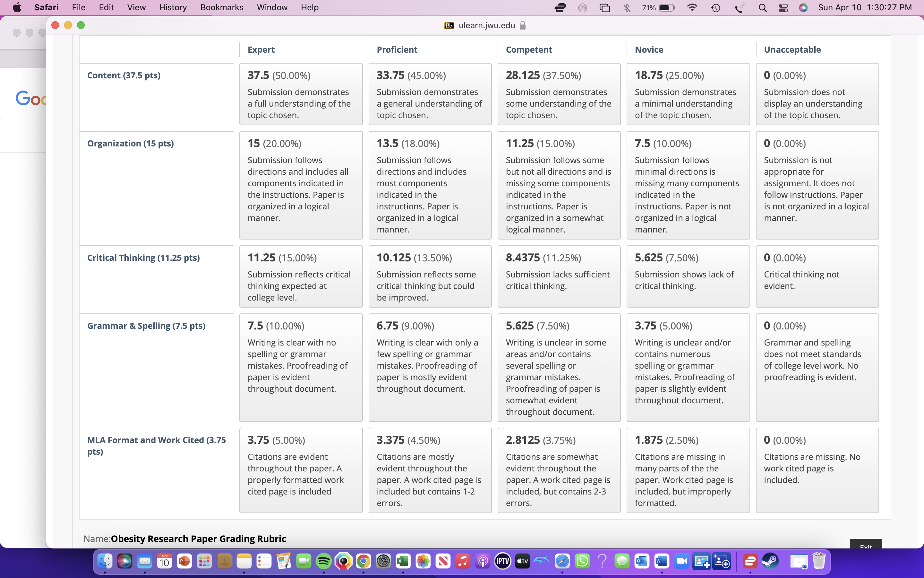Launch Apple TV from dock
924x578 pixels.
[522, 561]
